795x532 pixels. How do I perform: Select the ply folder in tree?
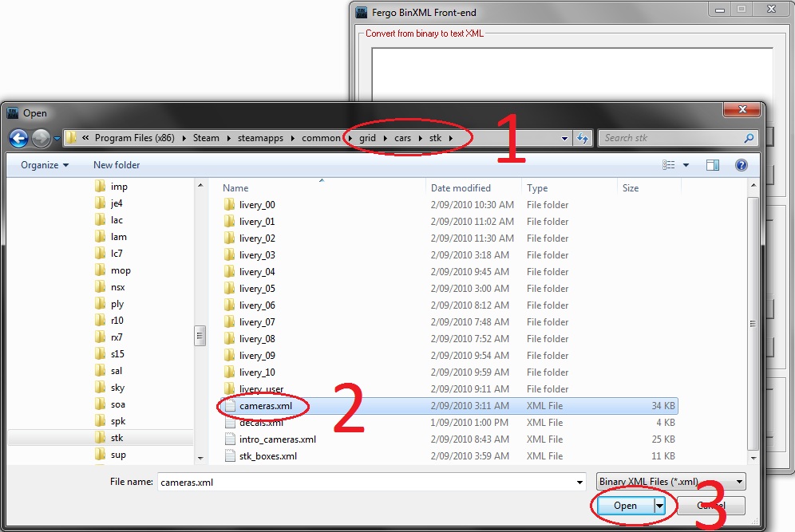(117, 304)
